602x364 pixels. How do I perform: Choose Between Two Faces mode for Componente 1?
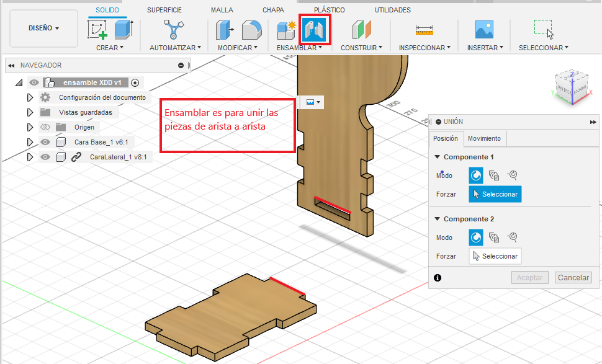click(x=494, y=175)
